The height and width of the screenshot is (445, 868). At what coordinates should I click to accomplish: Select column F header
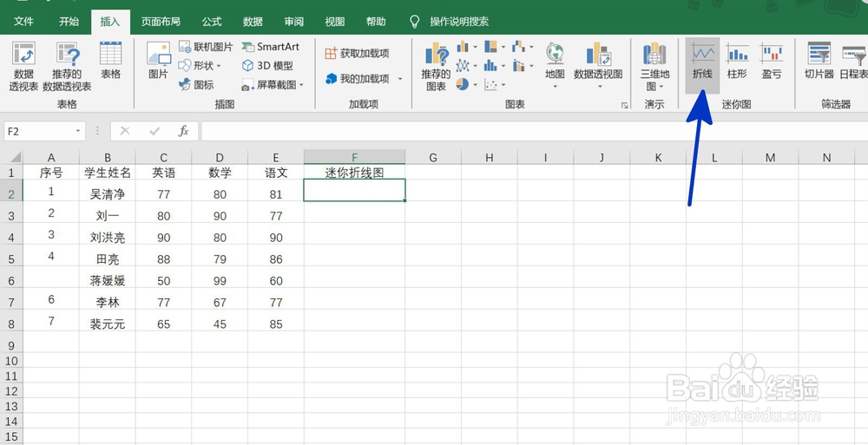click(354, 157)
